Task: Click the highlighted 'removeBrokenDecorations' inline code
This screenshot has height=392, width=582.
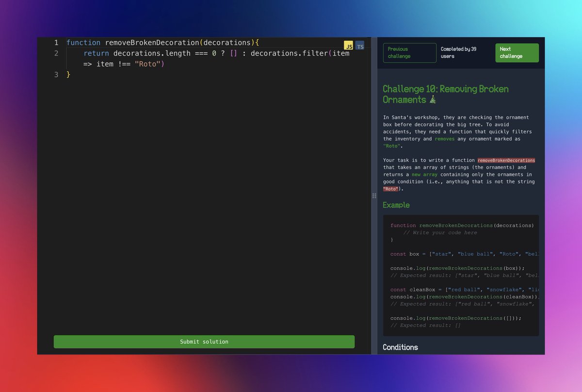Action: 506,160
